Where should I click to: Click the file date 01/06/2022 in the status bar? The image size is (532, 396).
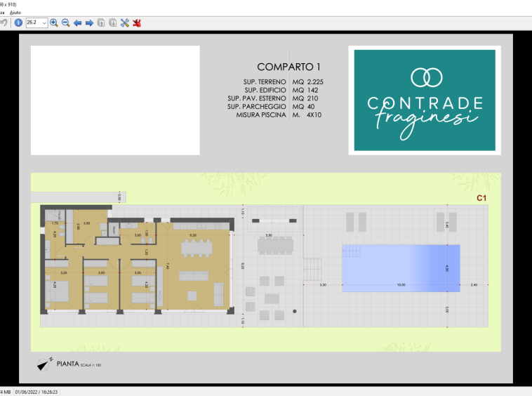coord(36,392)
